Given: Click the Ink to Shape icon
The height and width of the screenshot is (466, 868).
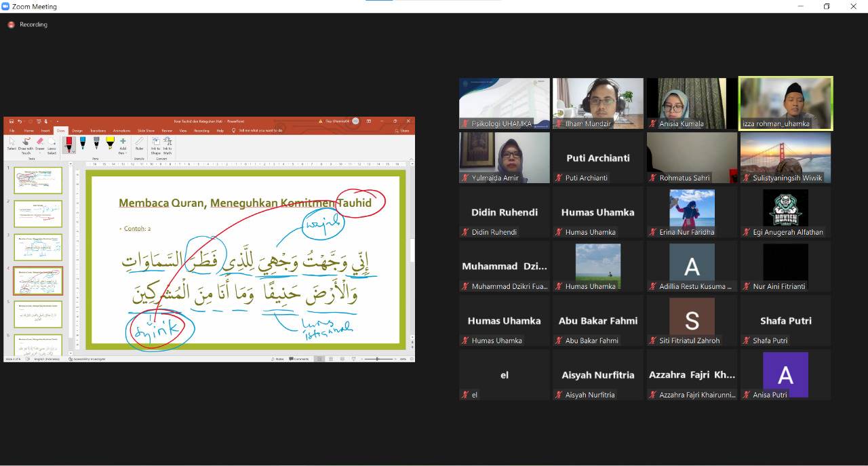Looking at the screenshot, I should pos(155,144).
